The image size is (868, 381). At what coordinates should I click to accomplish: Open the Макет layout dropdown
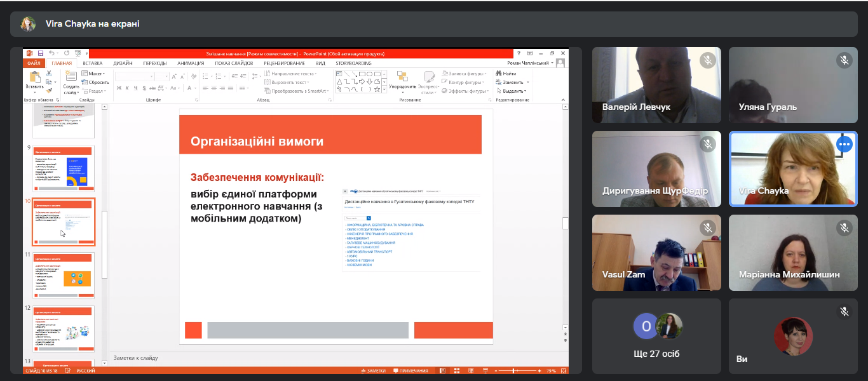tap(93, 74)
